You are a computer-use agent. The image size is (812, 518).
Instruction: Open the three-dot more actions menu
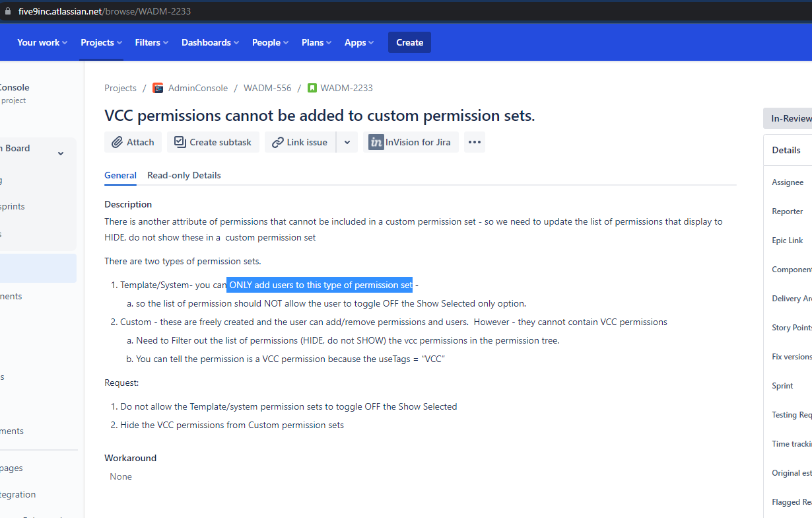pyautogui.click(x=475, y=142)
